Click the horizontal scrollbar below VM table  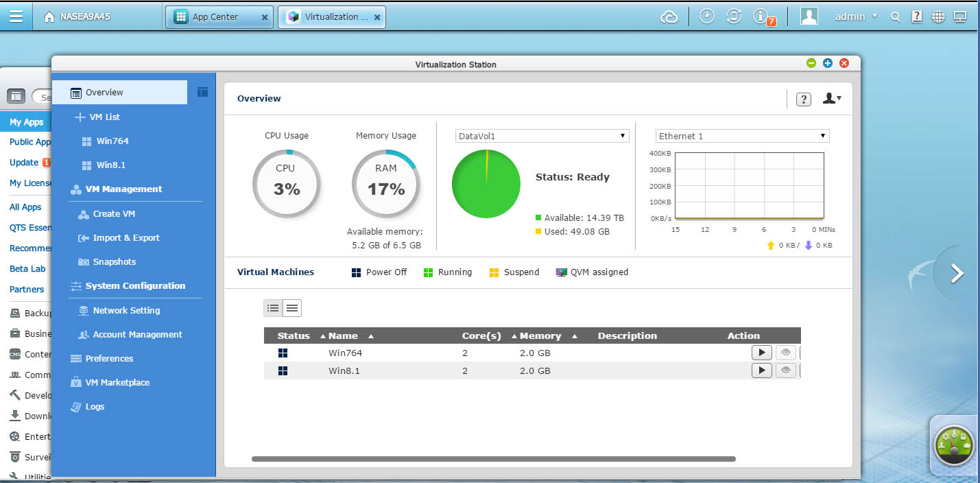pyautogui.click(x=493, y=458)
